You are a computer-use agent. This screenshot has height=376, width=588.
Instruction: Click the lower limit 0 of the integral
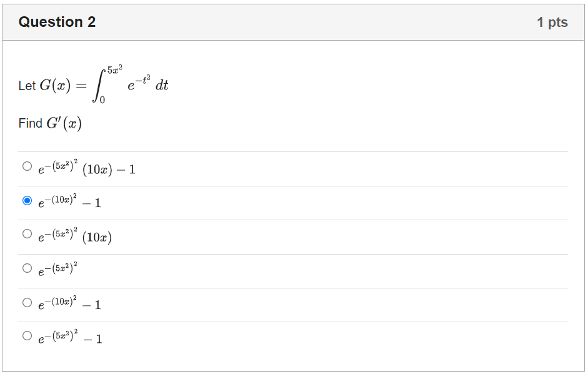point(104,99)
